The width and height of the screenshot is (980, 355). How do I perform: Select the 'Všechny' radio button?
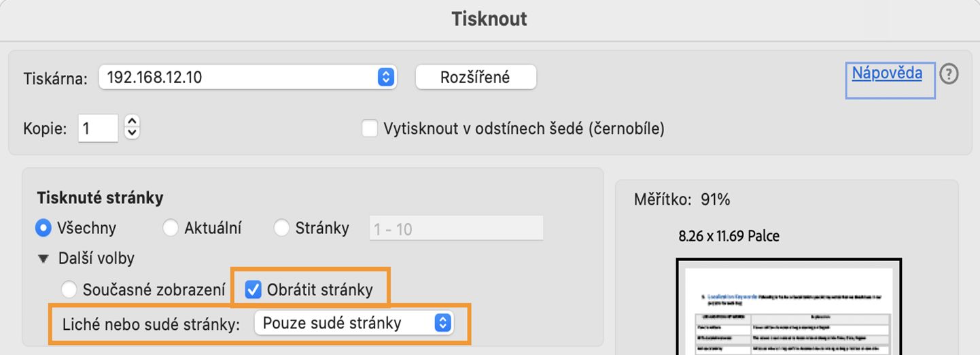click(x=44, y=229)
